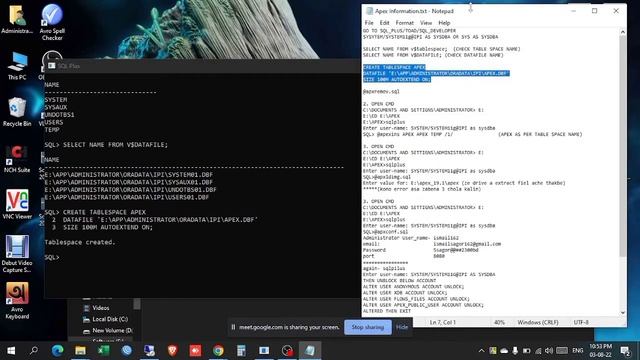Viewport: 640px width, 360px height.
Task: Click the OneDrive cloud tray icon
Action: [504, 351]
